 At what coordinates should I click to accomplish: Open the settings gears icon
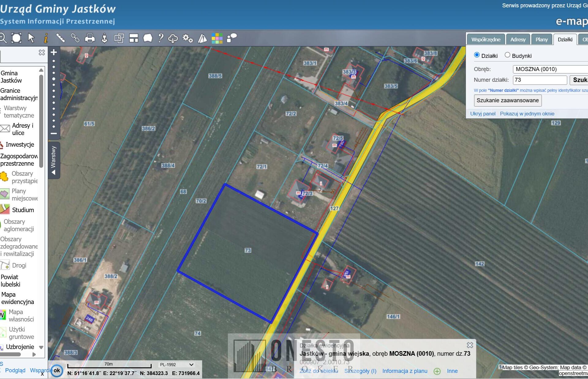187,38
